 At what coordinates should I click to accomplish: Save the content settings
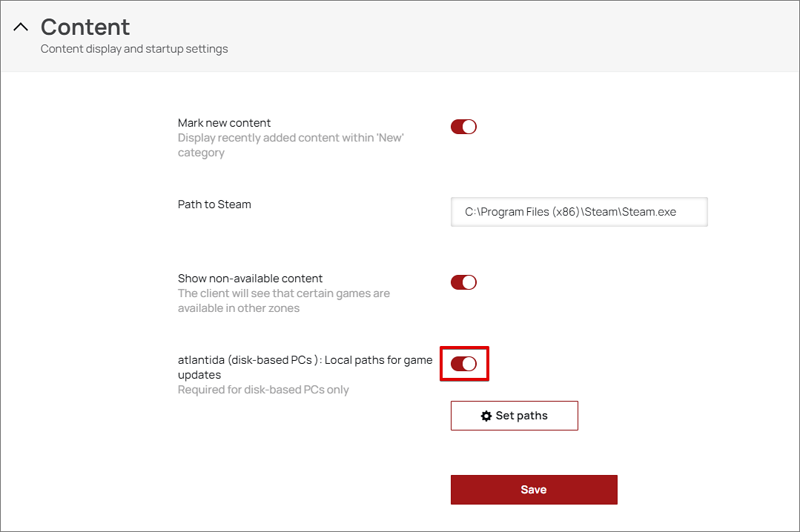pyautogui.click(x=534, y=490)
